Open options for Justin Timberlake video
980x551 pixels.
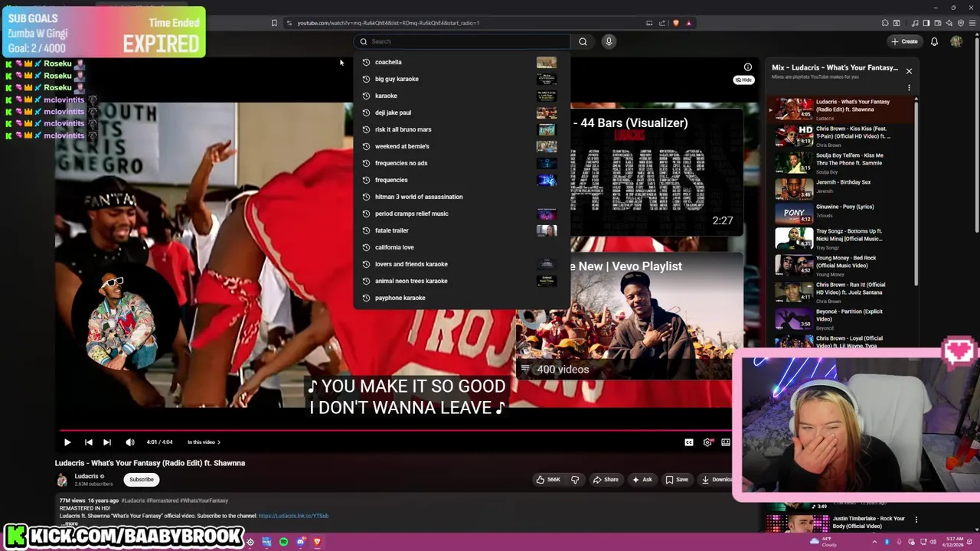point(916,520)
